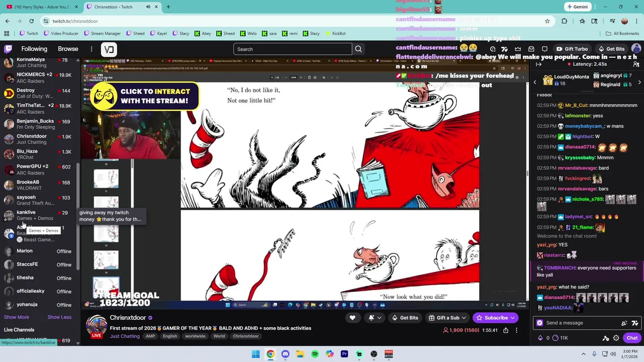Bookmark this page with star icon
This screenshot has height=362, width=644.
(547, 21)
